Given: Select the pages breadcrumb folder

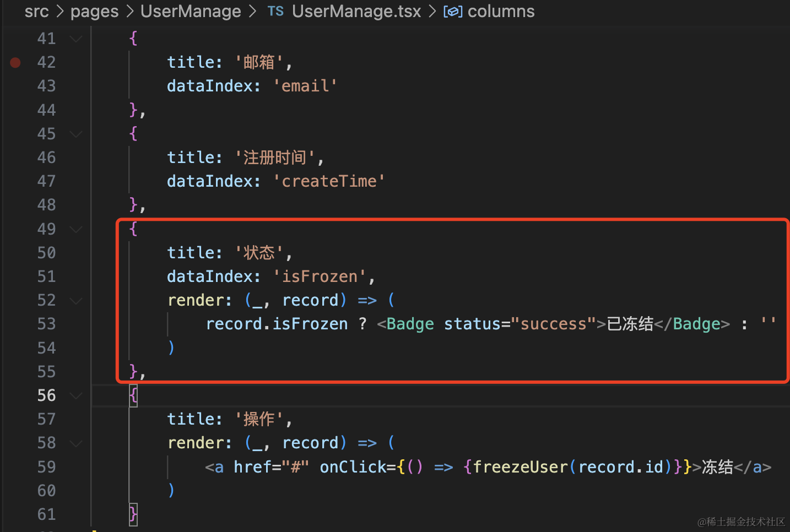Looking at the screenshot, I should pyautogui.click(x=94, y=12).
